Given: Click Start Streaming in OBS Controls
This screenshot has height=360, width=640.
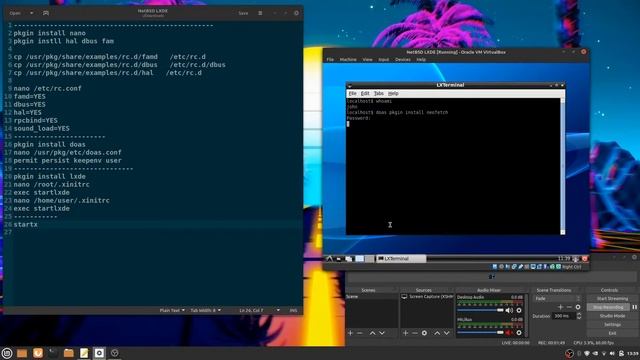Looking at the screenshot, I should coord(612,299).
